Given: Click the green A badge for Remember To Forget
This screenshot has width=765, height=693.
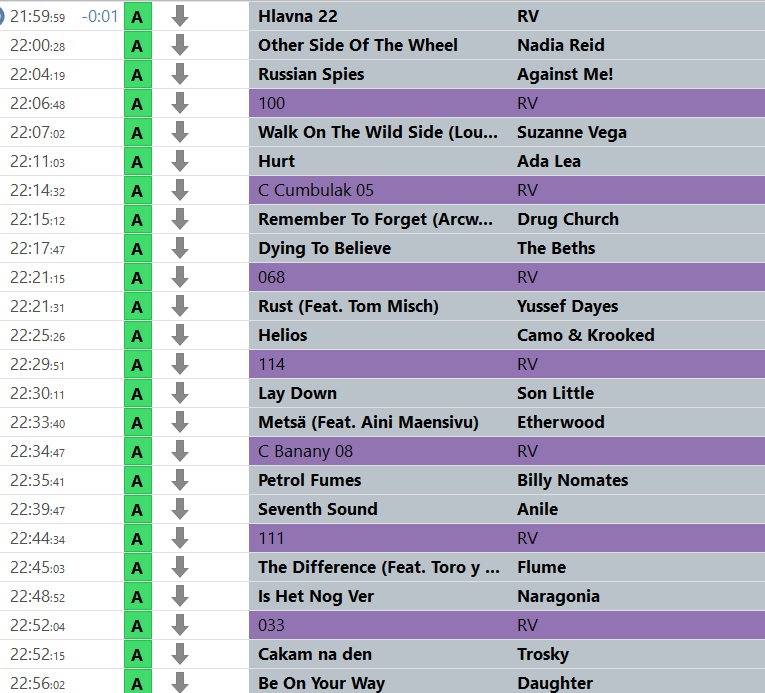Looking at the screenshot, I should tap(138, 220).
